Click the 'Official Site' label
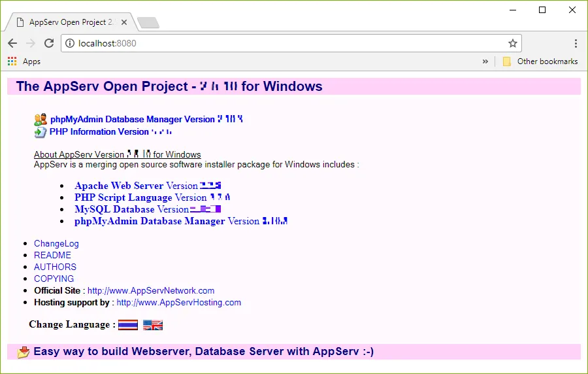Viewport: 588px width, 374px height. click(57, 291)
